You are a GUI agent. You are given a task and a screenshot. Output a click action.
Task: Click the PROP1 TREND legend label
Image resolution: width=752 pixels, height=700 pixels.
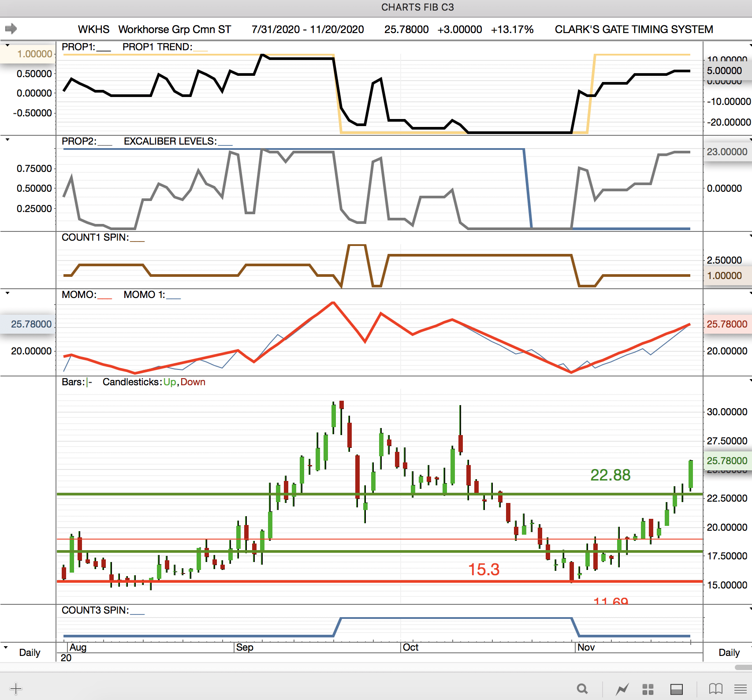tap(157, 47)
